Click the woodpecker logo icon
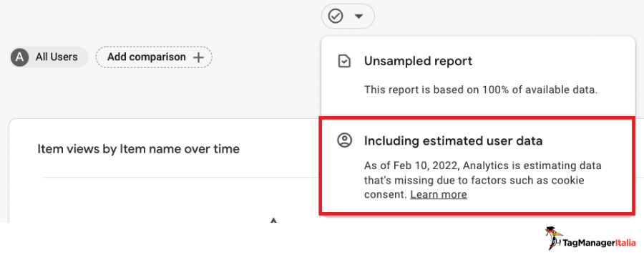Image resolution: width=644 pixels, height=258 pixels. click(x=553, y=239)
